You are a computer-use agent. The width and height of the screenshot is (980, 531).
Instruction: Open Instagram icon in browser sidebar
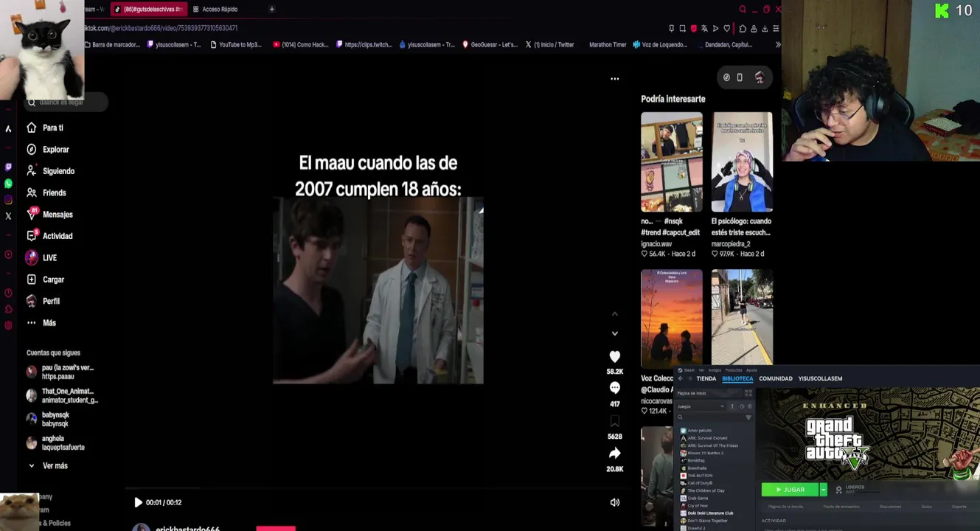tap(8, 200)
